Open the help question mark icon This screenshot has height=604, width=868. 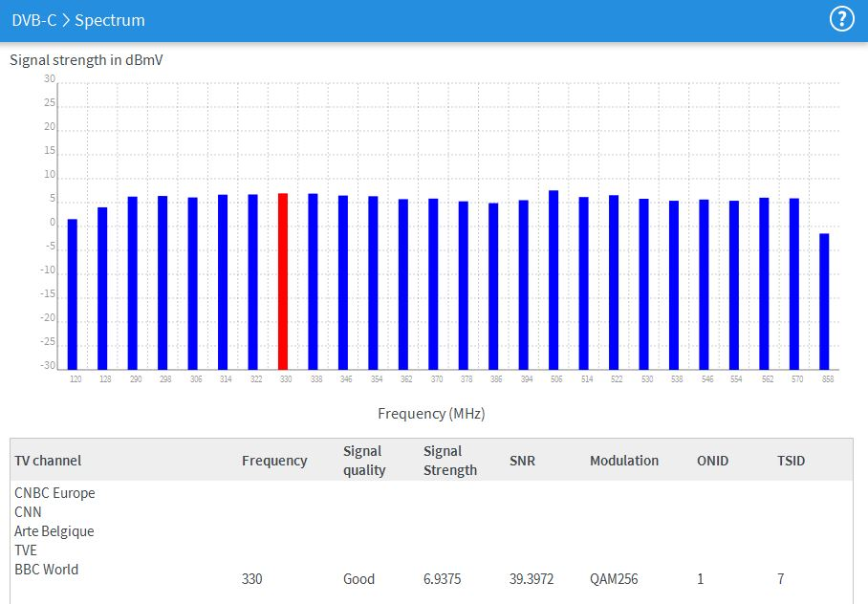[841, 19]
